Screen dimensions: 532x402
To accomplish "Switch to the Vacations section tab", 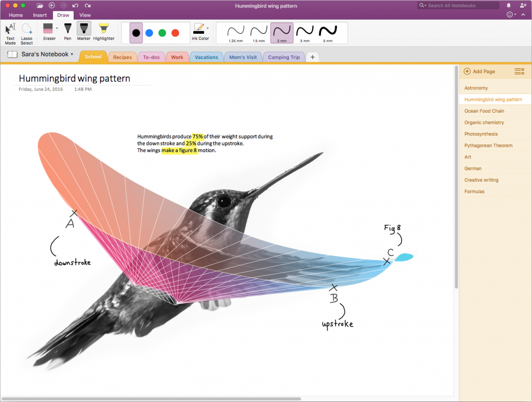I will (206, 57).
